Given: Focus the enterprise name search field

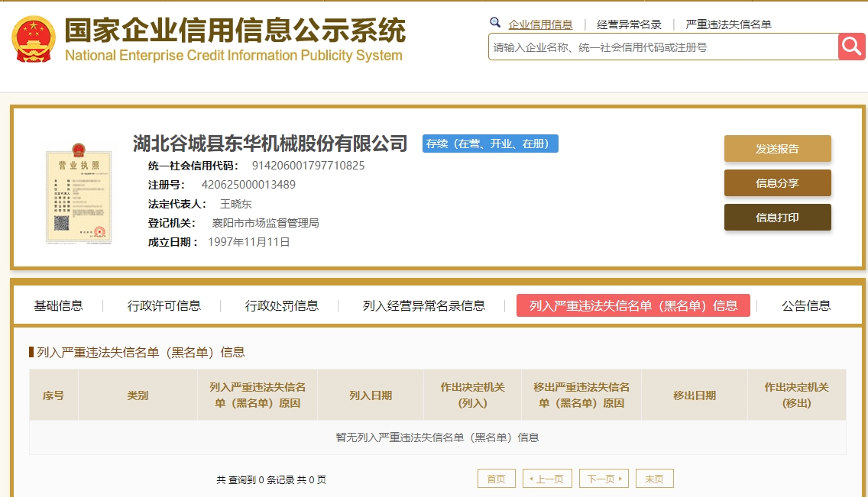Looking at the screenshot, I should [663, 47].
